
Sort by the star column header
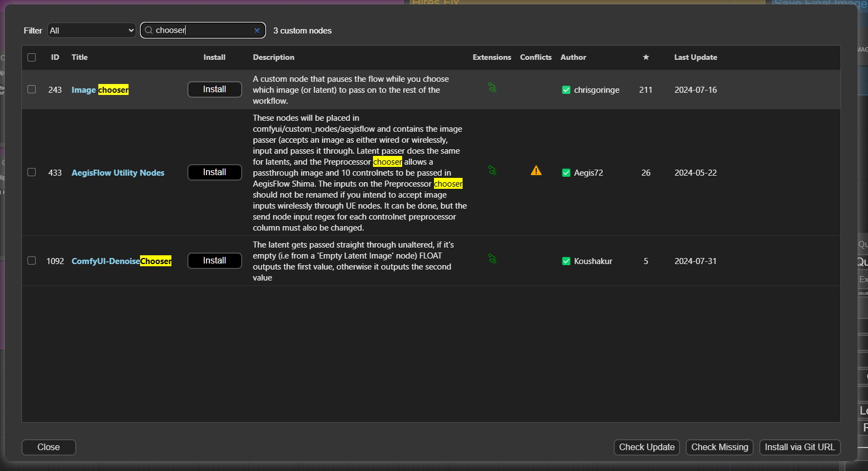[646, 57]
